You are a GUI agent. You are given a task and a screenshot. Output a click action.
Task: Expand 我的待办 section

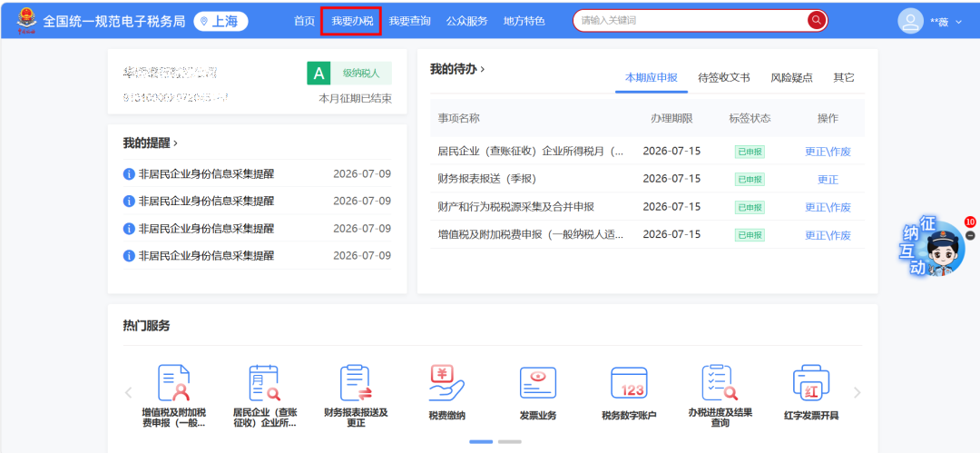457,70
